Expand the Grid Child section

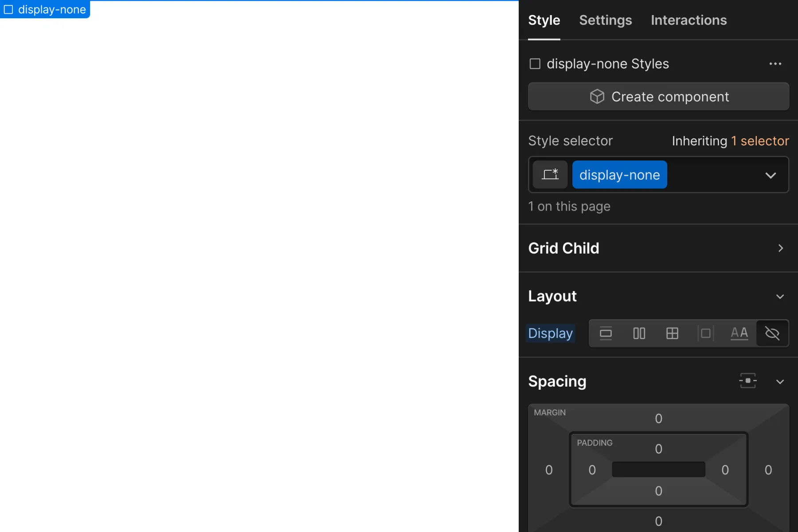pyautogui.click(x=781, y=248)
